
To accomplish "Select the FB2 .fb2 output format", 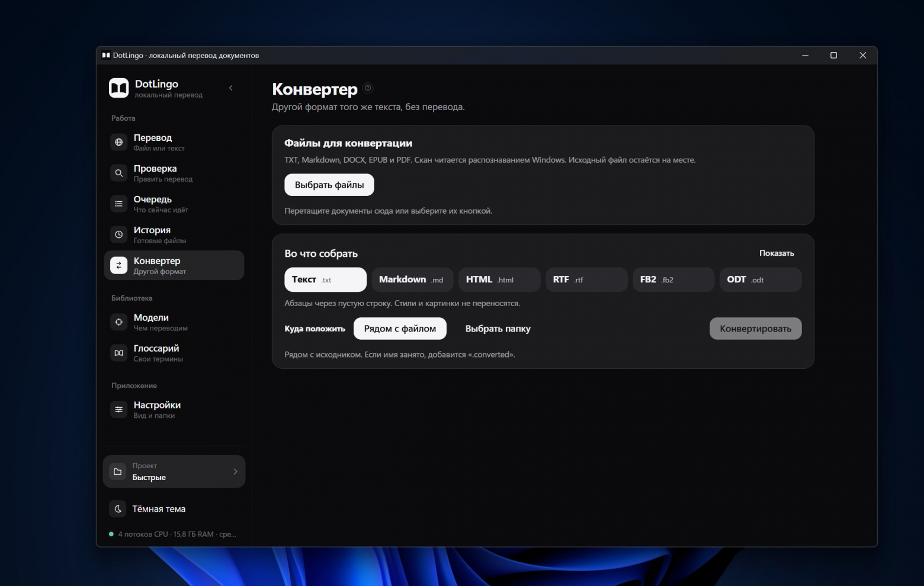I will tap(674, 279).
